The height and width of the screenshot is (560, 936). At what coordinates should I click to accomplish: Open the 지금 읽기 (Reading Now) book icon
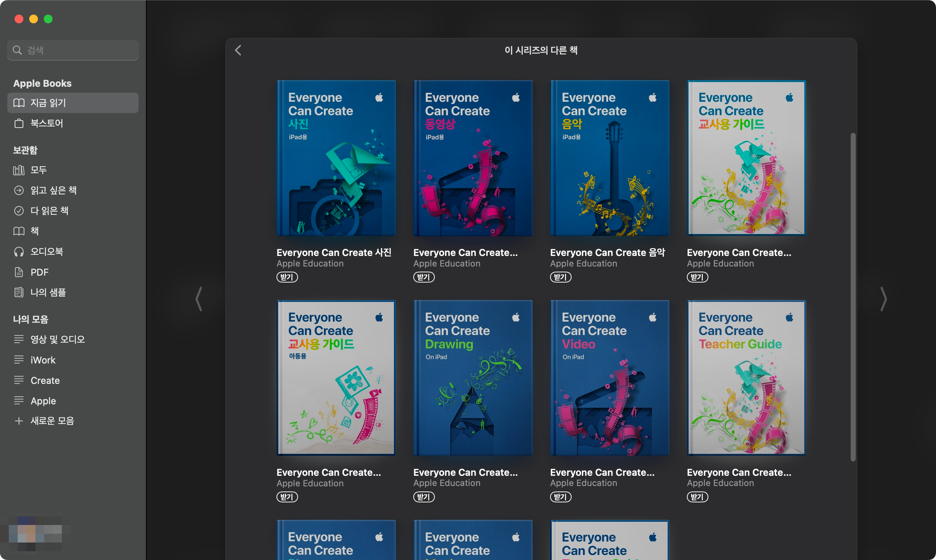19,103
